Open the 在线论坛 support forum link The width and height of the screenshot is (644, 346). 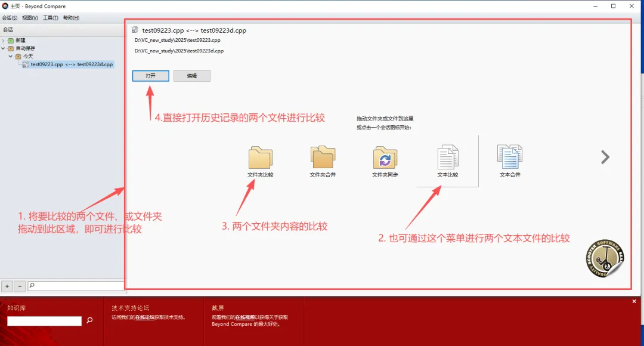(x=144, y=317)
